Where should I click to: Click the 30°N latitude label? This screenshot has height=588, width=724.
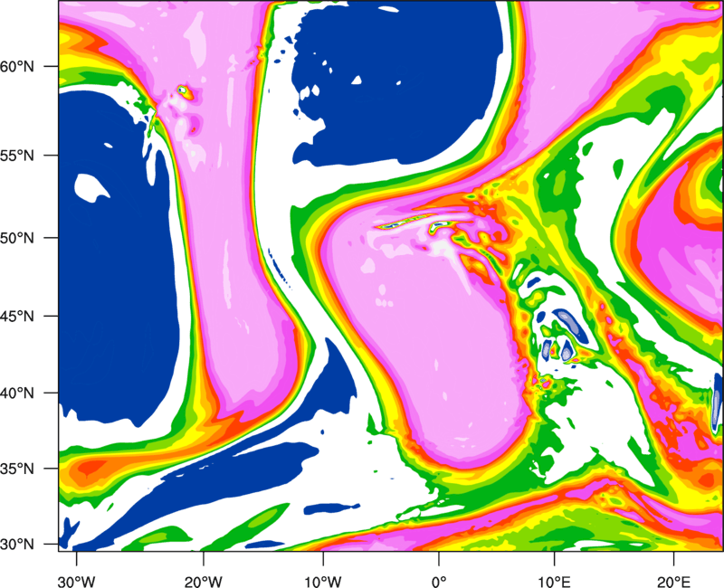click(x=17, y=545)
